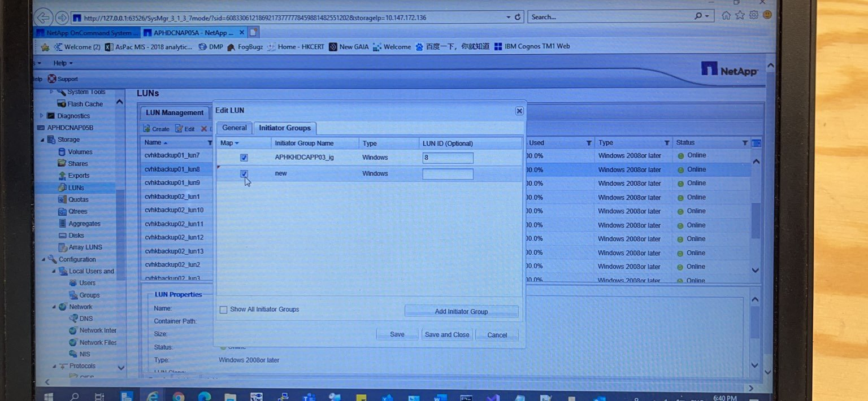Toggle Map checkbox for the new initiator group
The height and width of the screenshot is (401, 868).
click(244, 173)
